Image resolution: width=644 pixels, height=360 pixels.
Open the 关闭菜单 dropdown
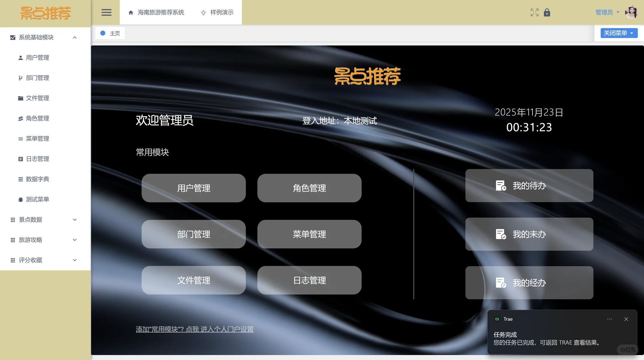(618, 33)
